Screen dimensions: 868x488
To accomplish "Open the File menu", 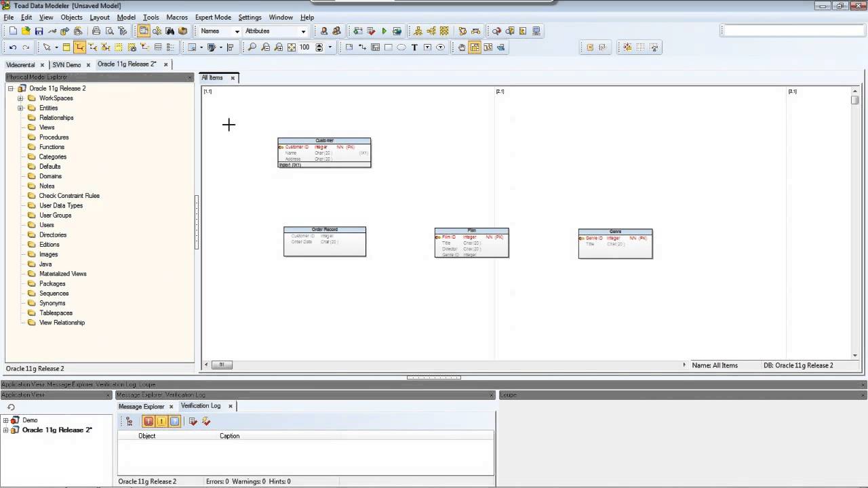I will 9,18.
